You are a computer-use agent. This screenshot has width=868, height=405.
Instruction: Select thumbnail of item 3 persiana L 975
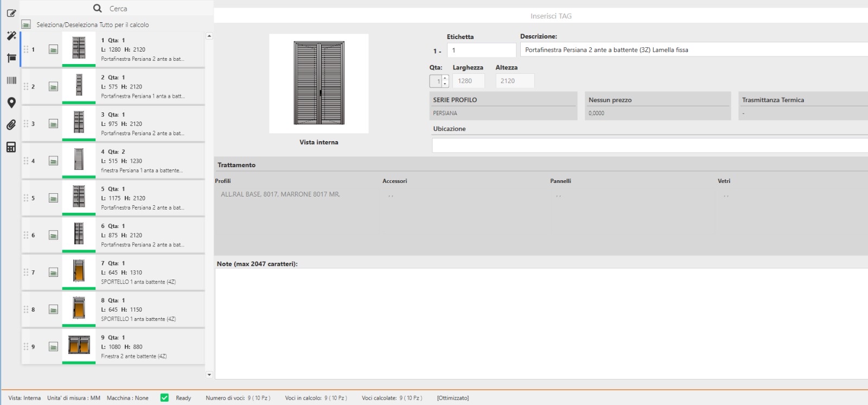[x=79, y=123]
